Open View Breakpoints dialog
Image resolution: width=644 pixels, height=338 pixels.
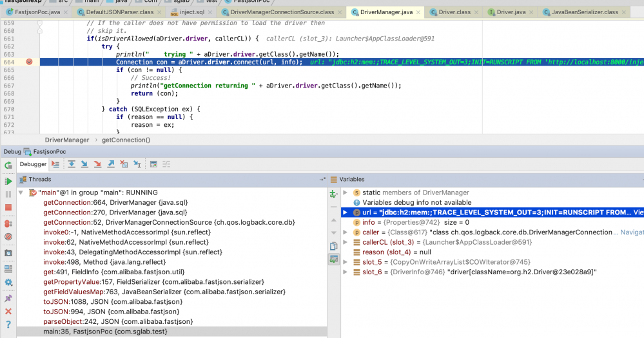click(8, 223)
